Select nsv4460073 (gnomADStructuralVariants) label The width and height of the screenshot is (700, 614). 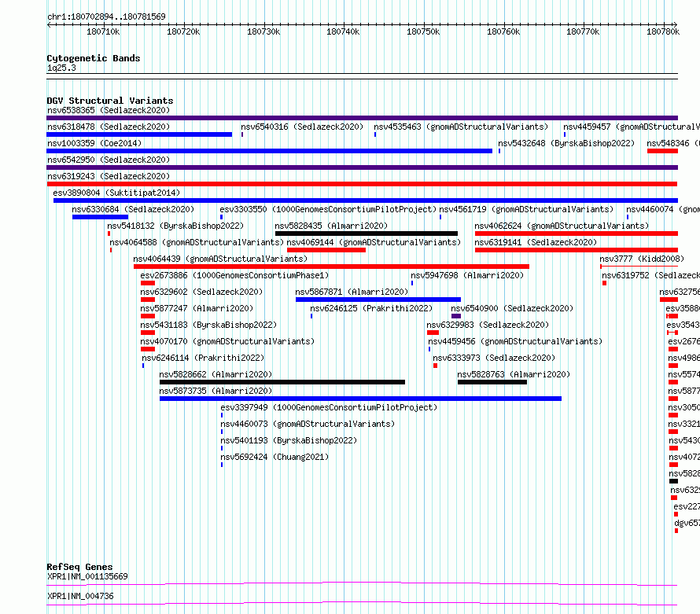point(308,424)
